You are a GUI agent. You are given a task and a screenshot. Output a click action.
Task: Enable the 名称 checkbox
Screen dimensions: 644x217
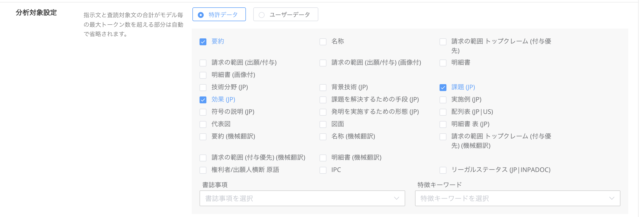coord(323,42)
